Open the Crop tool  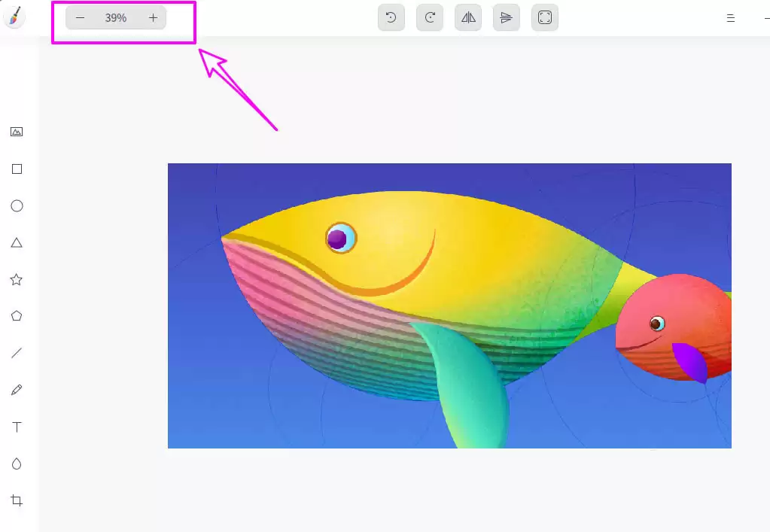tap(17, 500)
